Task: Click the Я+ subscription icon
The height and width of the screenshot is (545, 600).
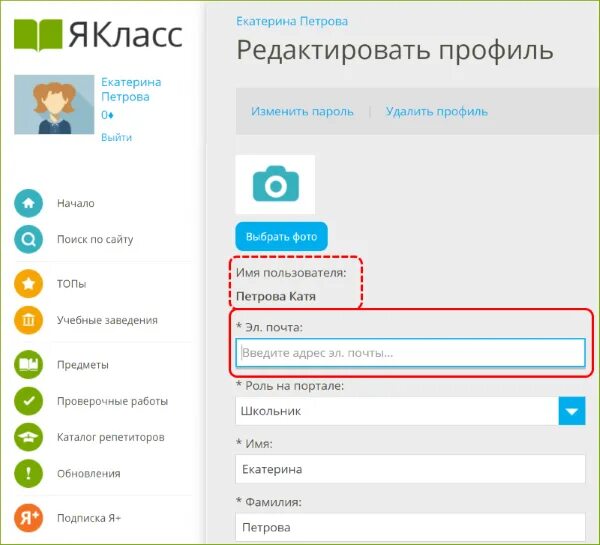Action: tap(28, 518)
